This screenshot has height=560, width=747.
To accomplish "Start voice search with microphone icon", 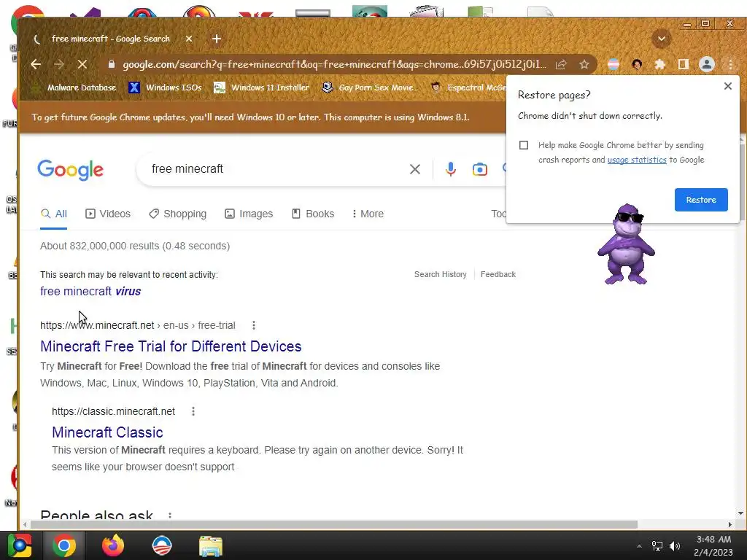I will tap(450, 169).
